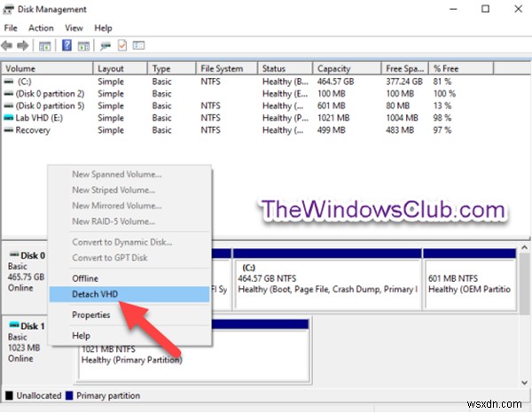
Task: Click the blue Primary partition legend swatch
Action: pos(69,395)
